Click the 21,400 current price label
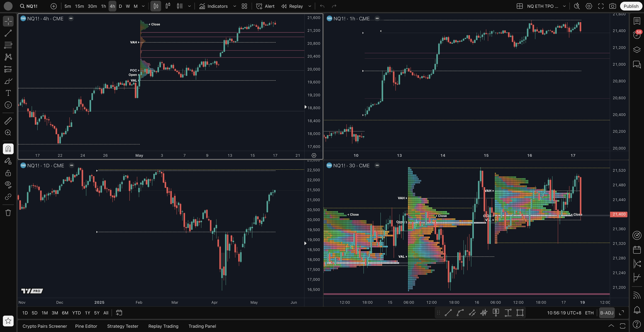Screen dimensions: 644x332 pos(619,214)
